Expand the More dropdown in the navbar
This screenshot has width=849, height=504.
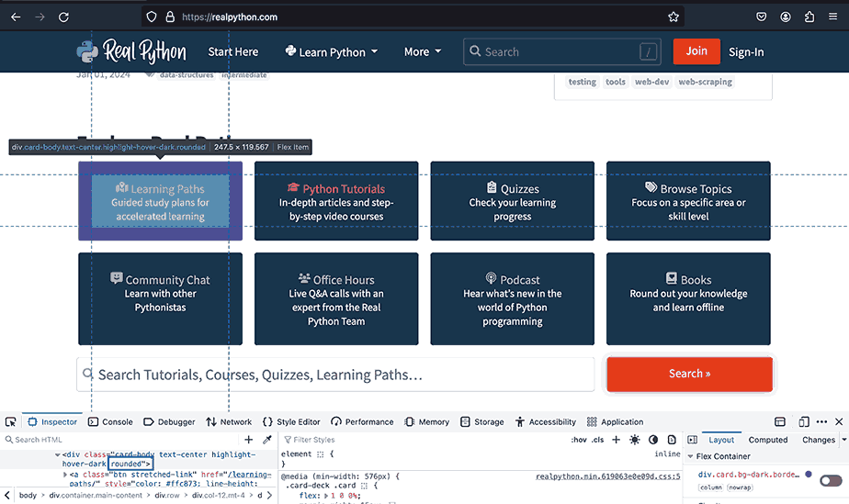[x=423, y=51]
